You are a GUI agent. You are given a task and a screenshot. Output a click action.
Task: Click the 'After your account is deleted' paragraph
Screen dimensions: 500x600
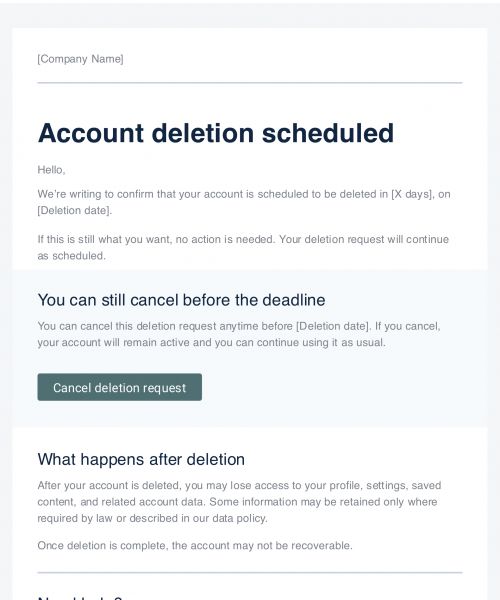click(239, 502)
